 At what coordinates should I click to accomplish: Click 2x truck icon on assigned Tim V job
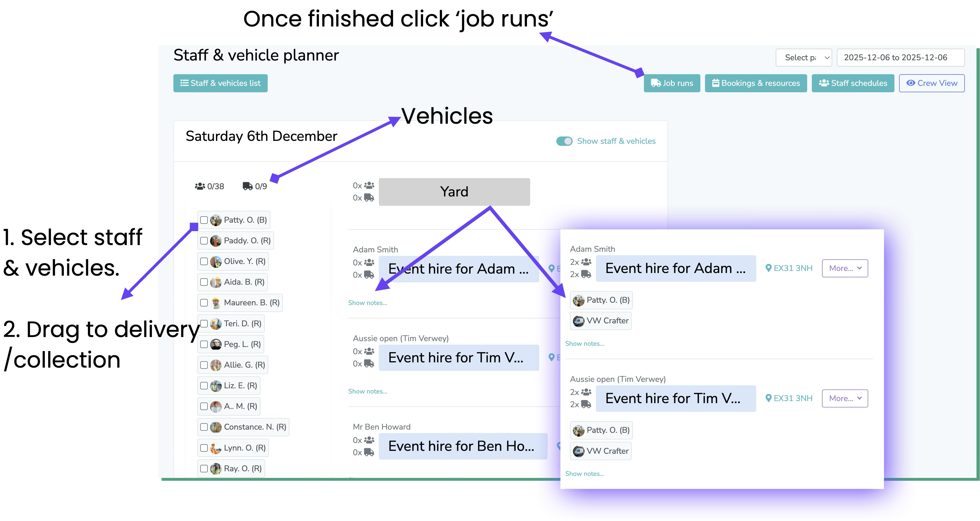pos(586,404)
